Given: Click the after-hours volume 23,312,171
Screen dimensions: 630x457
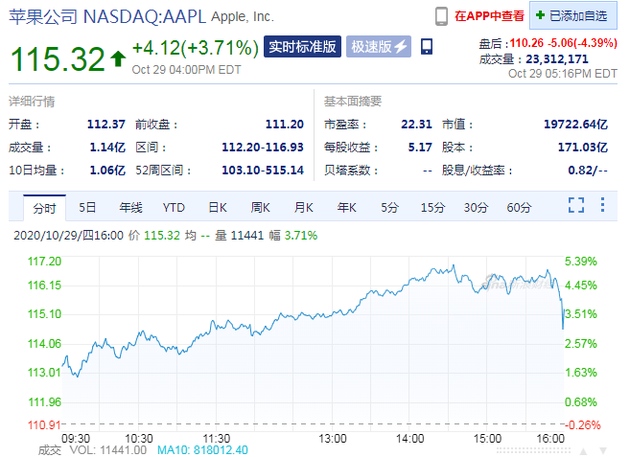Looking at the screenshot, I should point(557,59).
